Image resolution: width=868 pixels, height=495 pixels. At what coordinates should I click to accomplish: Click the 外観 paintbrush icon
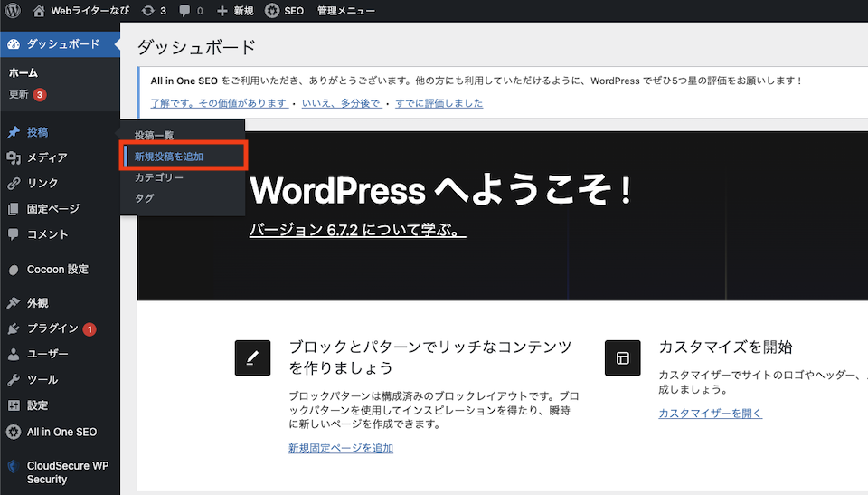14,302
